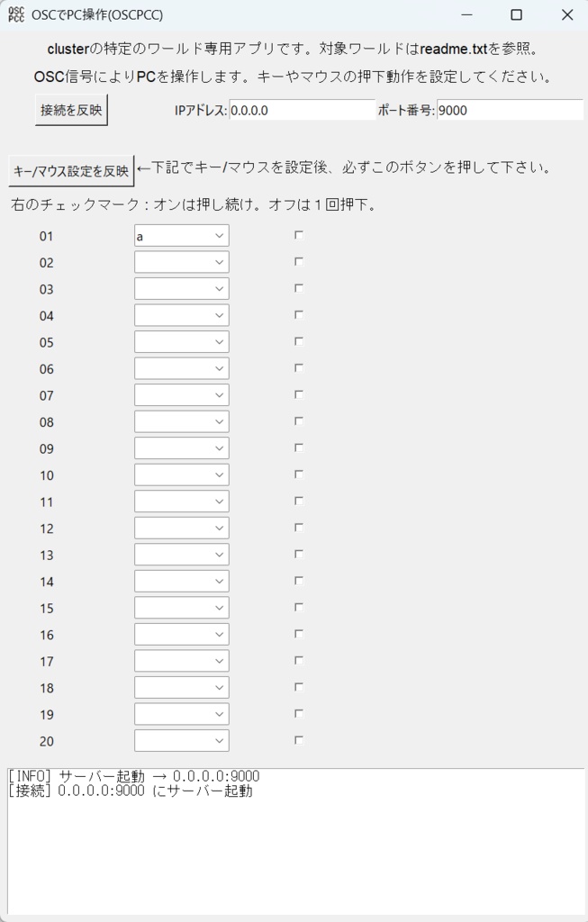Open the key dropdown for row 01
Viewport: 588px width, 922px height.
[x=219, y=236]
